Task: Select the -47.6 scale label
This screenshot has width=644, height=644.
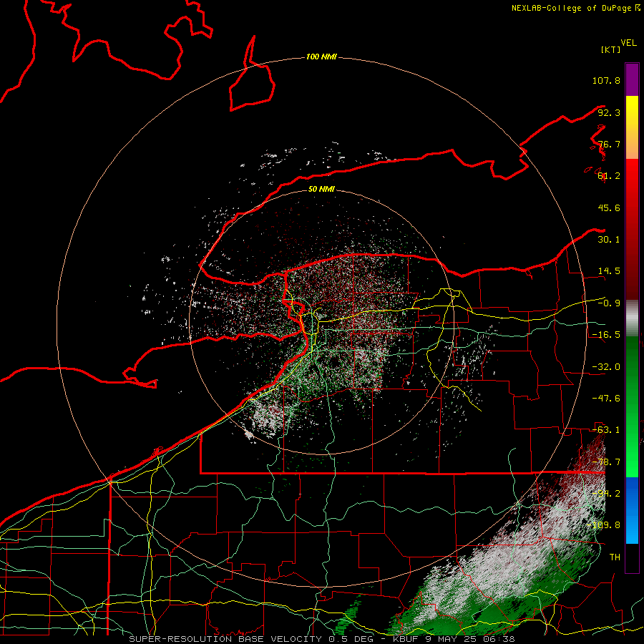Action: click(x=606, y=399)
